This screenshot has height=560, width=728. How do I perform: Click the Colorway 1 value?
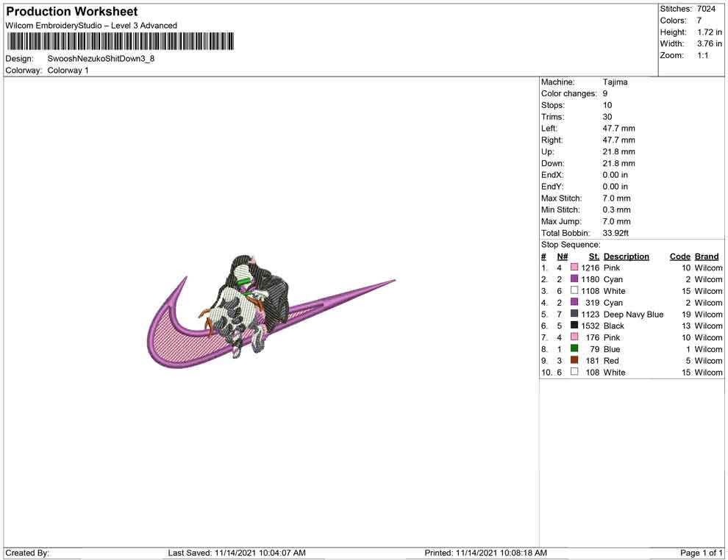pyautogui.click(x=68, y=71)
